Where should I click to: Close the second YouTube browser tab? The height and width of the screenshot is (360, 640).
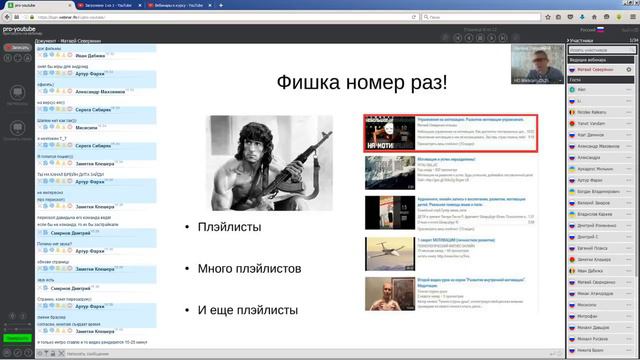[140, 5]
